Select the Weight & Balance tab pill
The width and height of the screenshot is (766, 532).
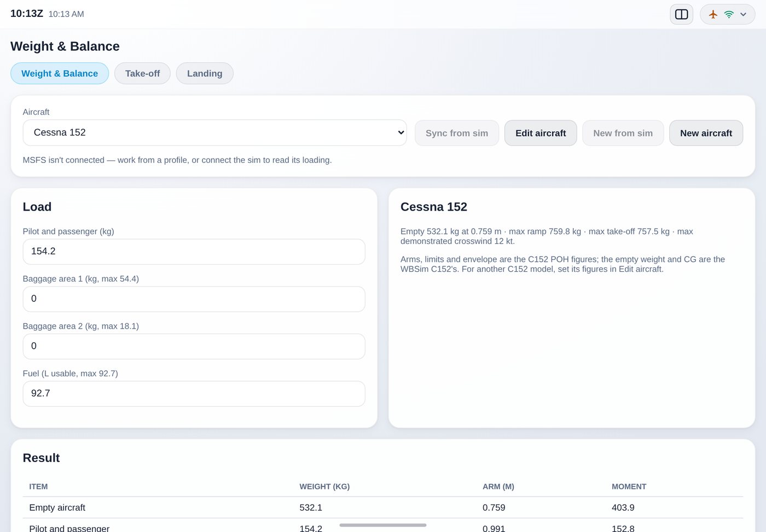[x=60, y=73]
